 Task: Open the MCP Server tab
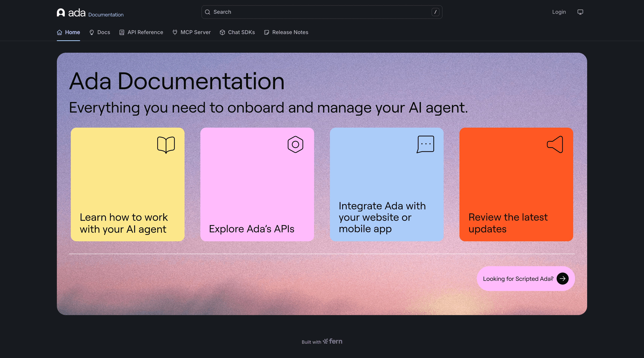point(192,32)
